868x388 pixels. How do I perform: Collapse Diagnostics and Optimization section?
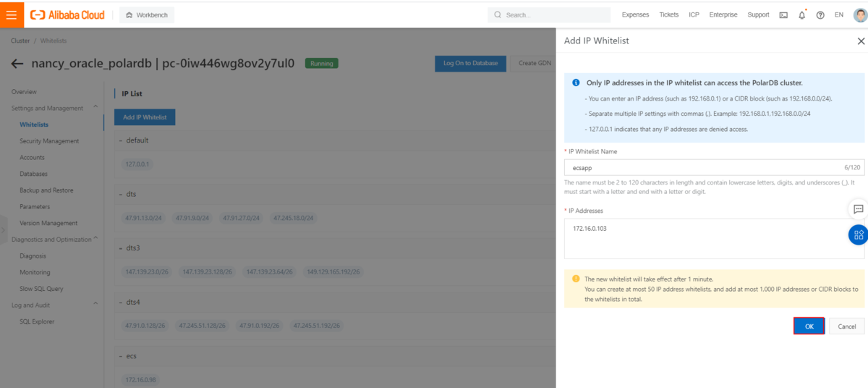[x=95, y=239]
